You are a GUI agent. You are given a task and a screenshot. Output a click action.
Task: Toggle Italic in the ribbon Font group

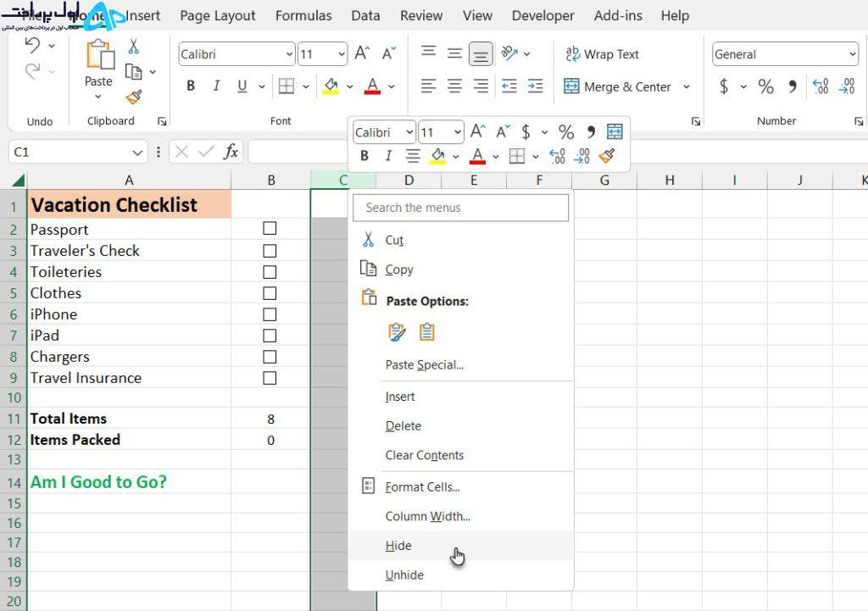coord(216,86)
